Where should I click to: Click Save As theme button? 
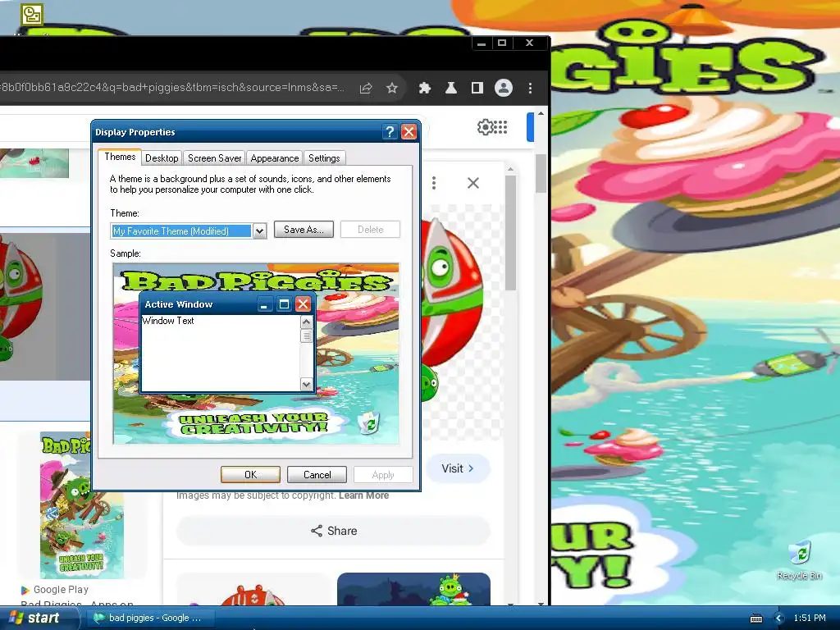point(304,230)
